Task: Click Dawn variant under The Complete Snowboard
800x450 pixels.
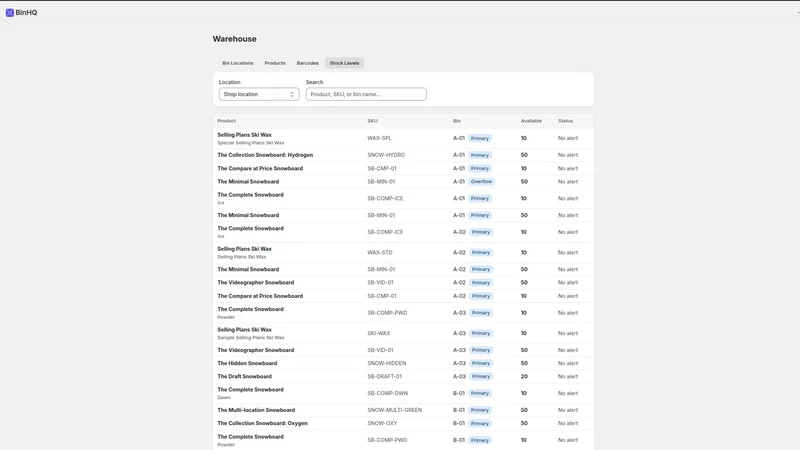Action: [224, 397]
